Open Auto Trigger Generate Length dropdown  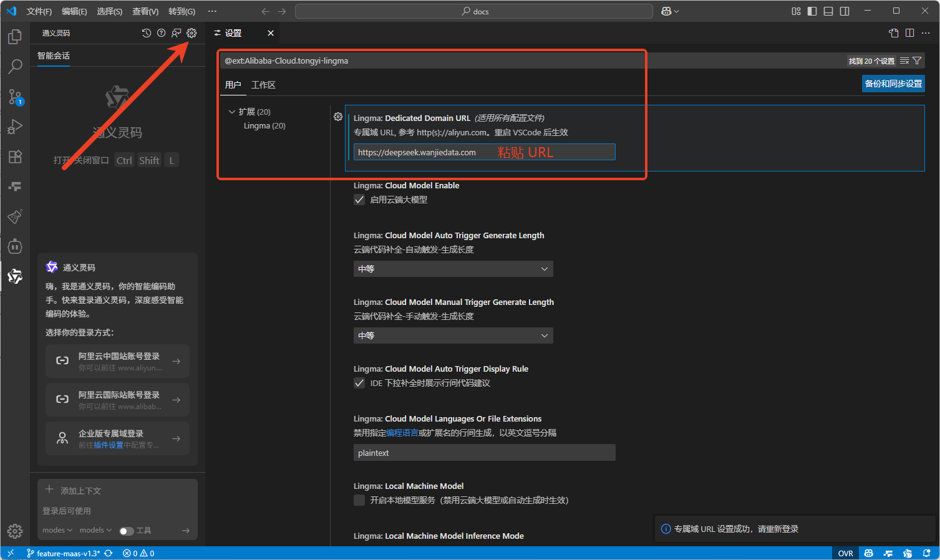[453, 269]
